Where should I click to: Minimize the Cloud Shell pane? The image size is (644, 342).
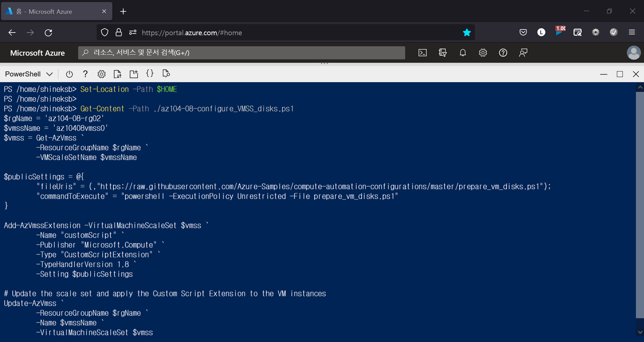[604, 74]
